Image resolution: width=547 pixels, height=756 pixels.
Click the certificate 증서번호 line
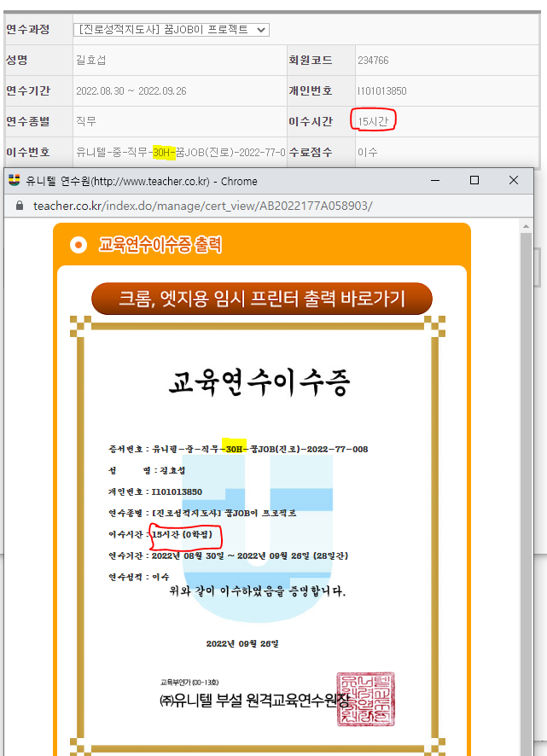click(x=238, y=450)
